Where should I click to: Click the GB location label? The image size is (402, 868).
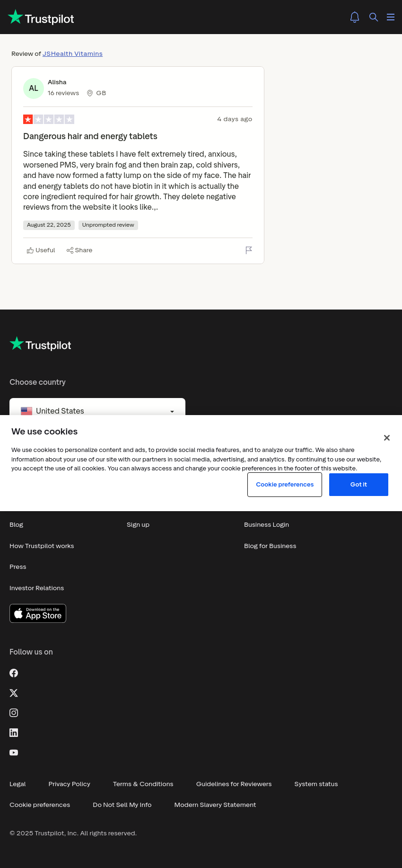coord(101,93)
